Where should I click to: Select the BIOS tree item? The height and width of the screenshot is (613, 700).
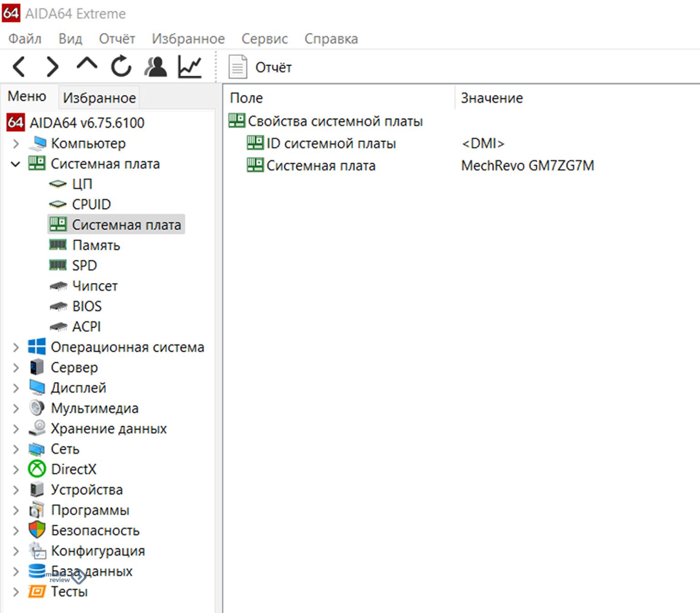pos(87,306)
